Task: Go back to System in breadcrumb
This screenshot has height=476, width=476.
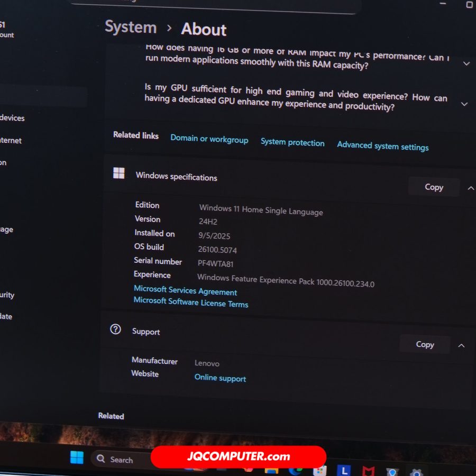Action: [131, 27]
